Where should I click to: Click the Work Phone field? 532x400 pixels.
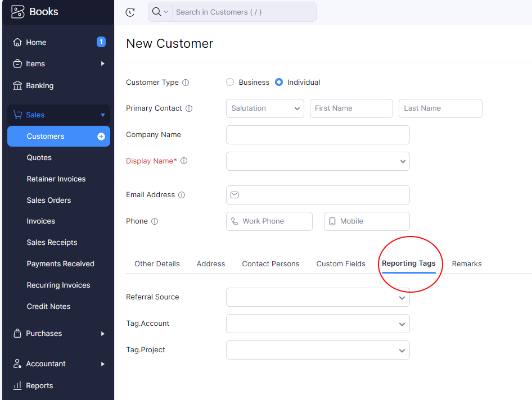269,221
